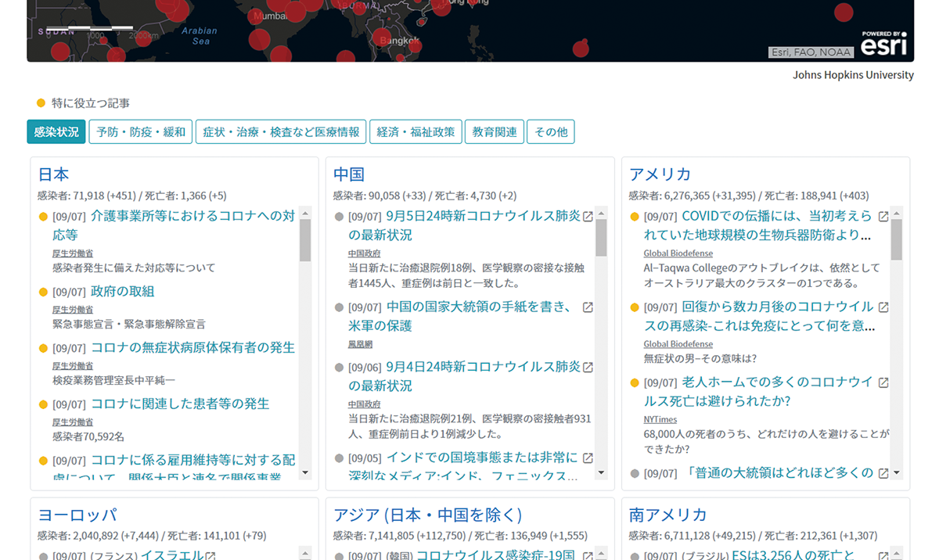The width and height of the screenshot is (939, 560).
Task: Open アメリカ region heading link
Action: 660,174
